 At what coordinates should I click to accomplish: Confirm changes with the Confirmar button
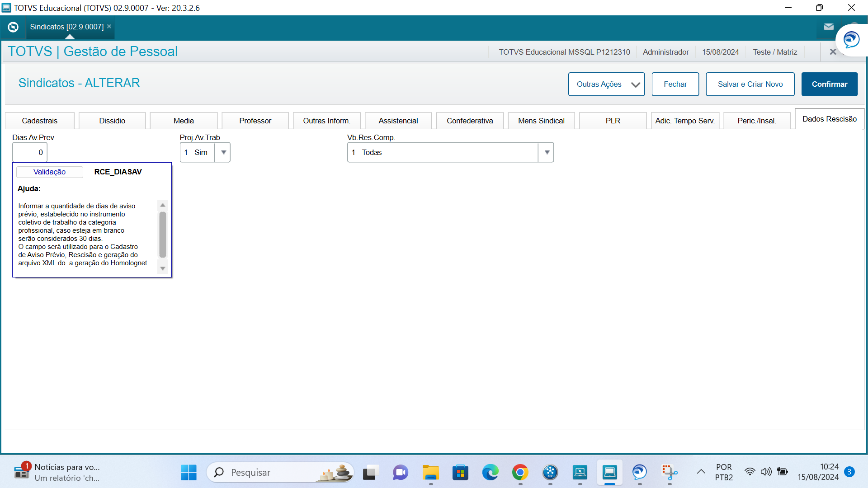pyautogui.click(x=829, y=84)
